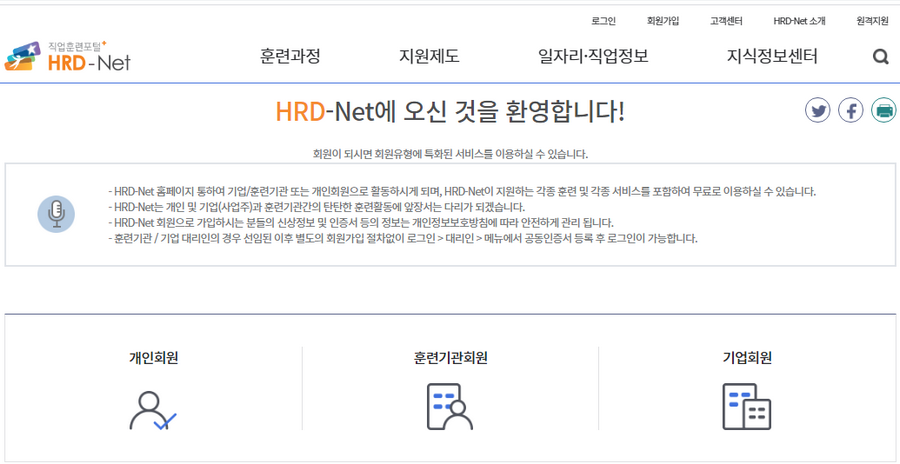Open the 일자리·직업정보 menu

point(593,56)
